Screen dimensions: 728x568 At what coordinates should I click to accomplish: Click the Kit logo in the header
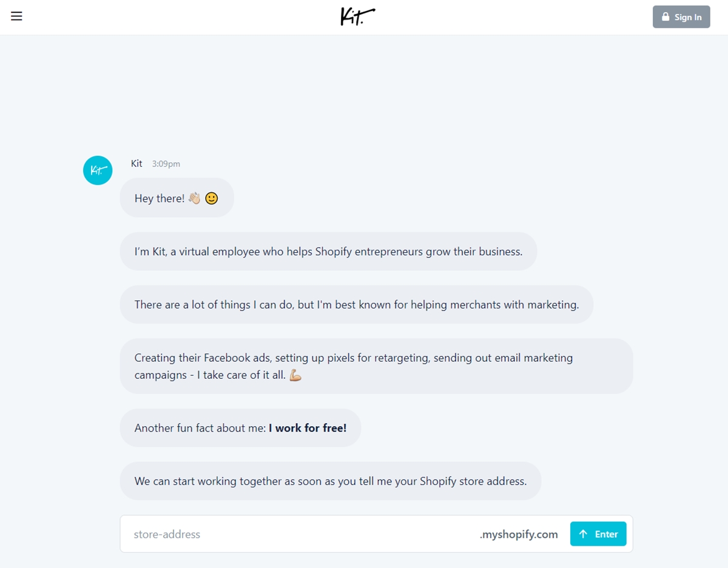tap(357, 16)
